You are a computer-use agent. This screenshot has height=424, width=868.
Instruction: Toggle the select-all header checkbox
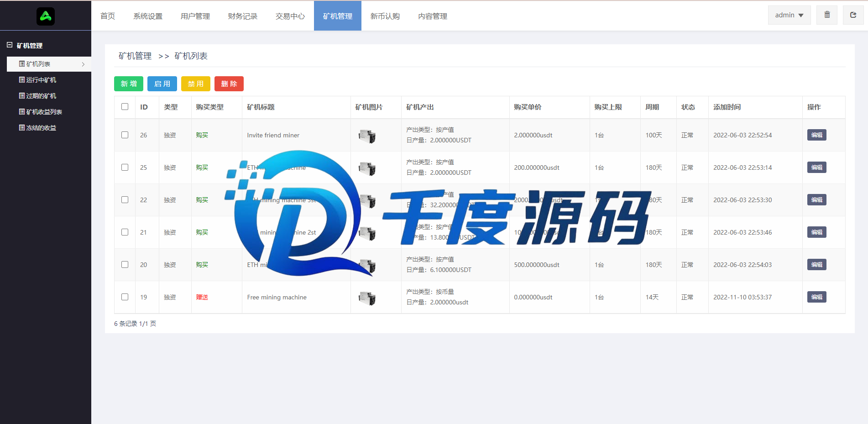point(125,106)
